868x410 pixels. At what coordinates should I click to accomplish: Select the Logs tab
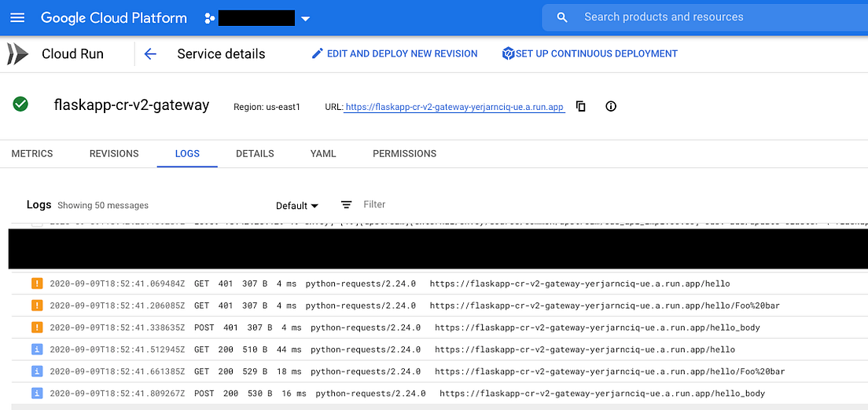click(187, 154)
